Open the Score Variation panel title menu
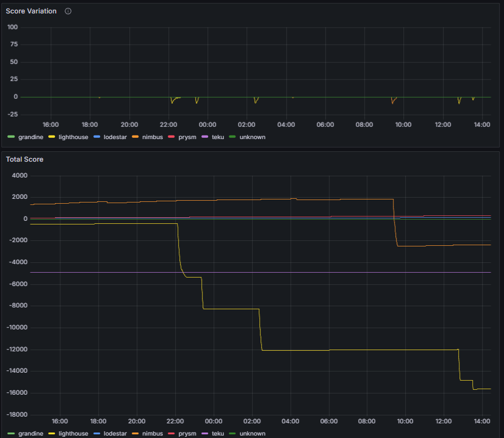The height and width of the screenshot is (438, 504). click(x=31, y=12)
